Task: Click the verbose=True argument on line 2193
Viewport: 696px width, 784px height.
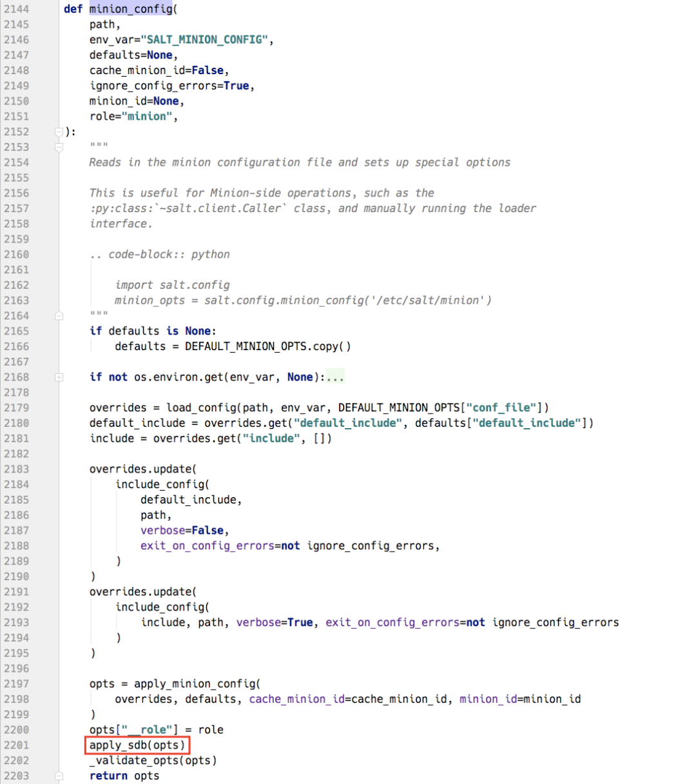Action: 275,622
